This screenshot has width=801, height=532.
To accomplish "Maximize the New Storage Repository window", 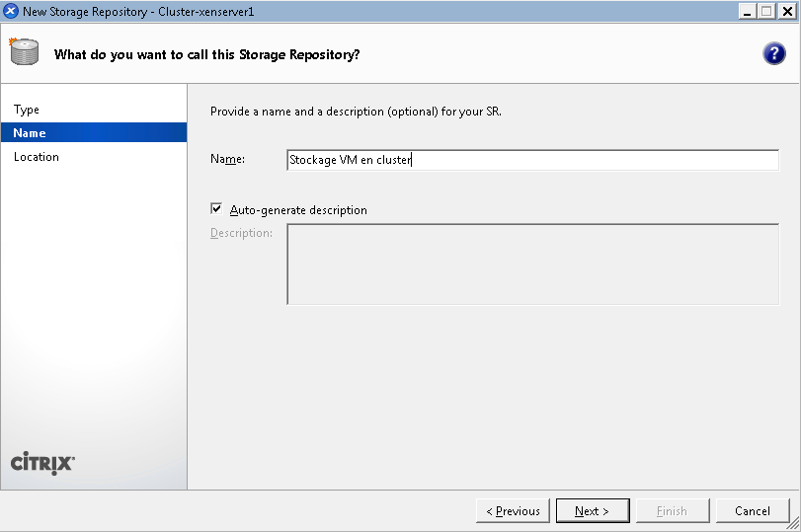I will click(x=766, y=11).
